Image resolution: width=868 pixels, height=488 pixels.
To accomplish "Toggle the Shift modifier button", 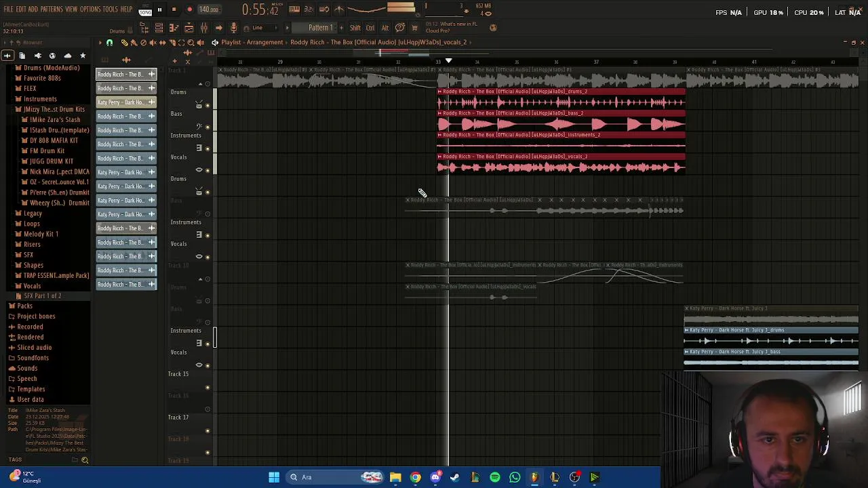I will point(355,28).
